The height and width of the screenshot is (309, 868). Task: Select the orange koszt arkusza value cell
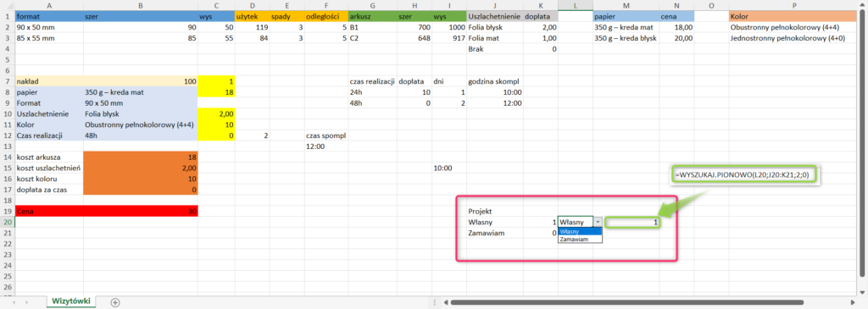point(141,157)
